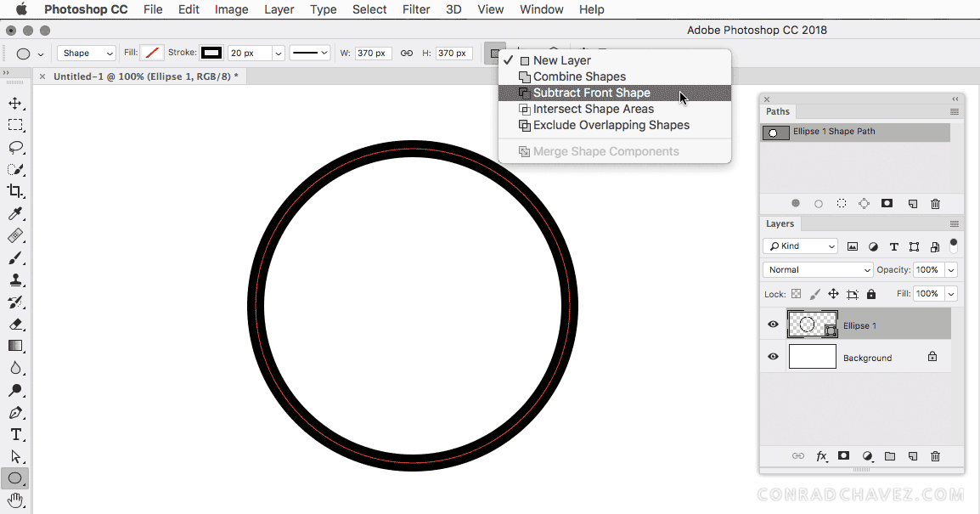Select the History Brush tool

(x=15, y=302)
